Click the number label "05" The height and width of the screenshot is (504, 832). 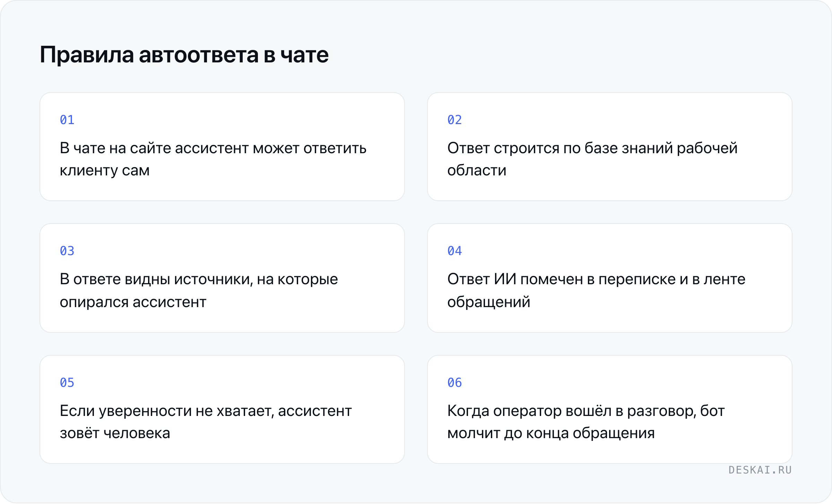[x=67, y=383]
